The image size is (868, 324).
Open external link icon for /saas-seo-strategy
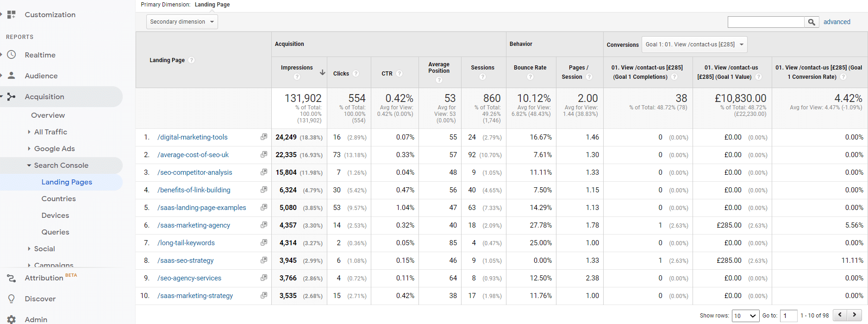point(264,260)
